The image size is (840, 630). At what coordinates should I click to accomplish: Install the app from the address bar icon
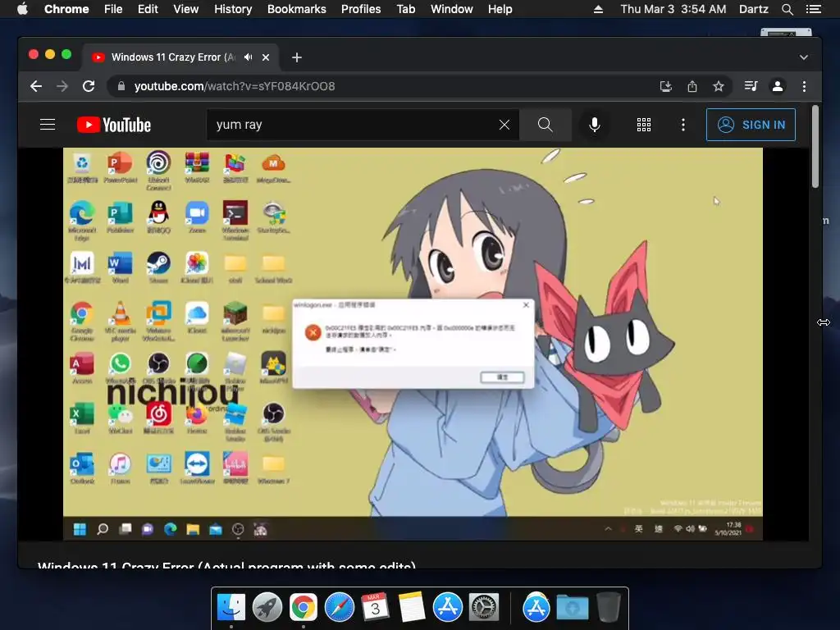point(666,86)
